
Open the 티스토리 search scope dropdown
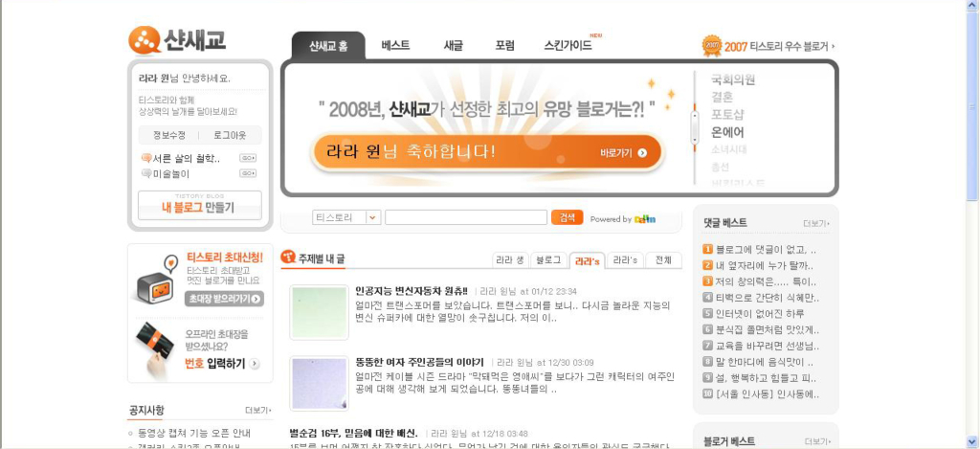coord(346,217)
